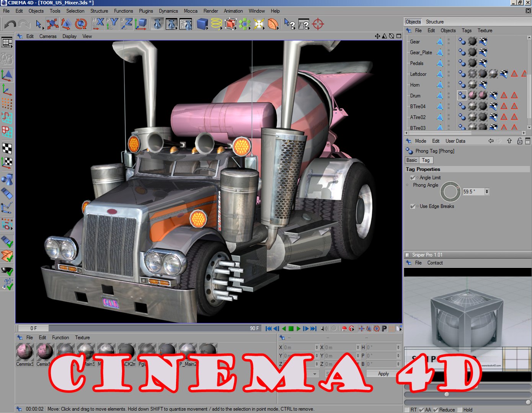Toggle the Reduce checkbox in Sniper Pro
The height and width of the screenshot is (413, 532).
pos(436,410)
